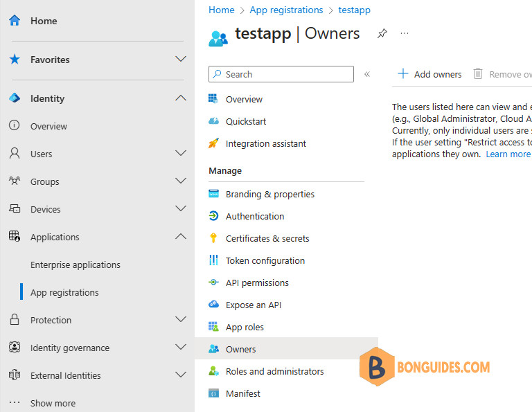
Task: Click the Show more ellipsis icon
Action: [x=15, y=402]
